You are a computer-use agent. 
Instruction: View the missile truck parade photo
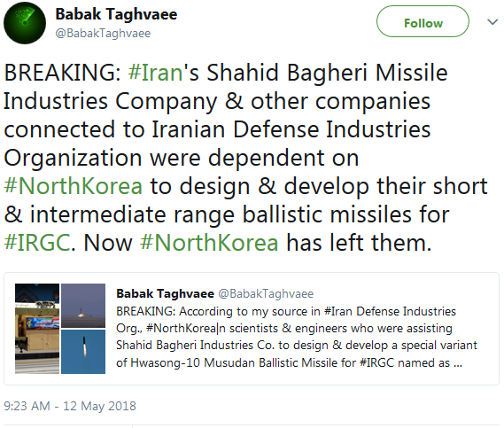37,329
